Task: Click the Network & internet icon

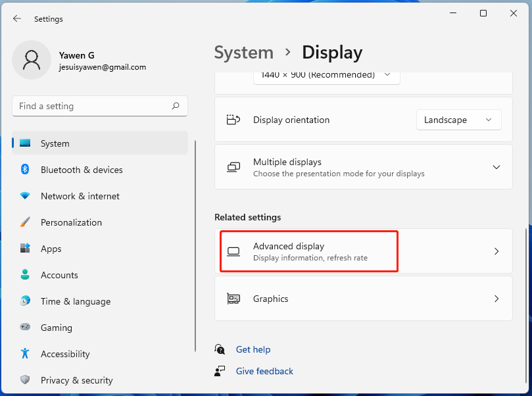Action: (x=26, y=196)
